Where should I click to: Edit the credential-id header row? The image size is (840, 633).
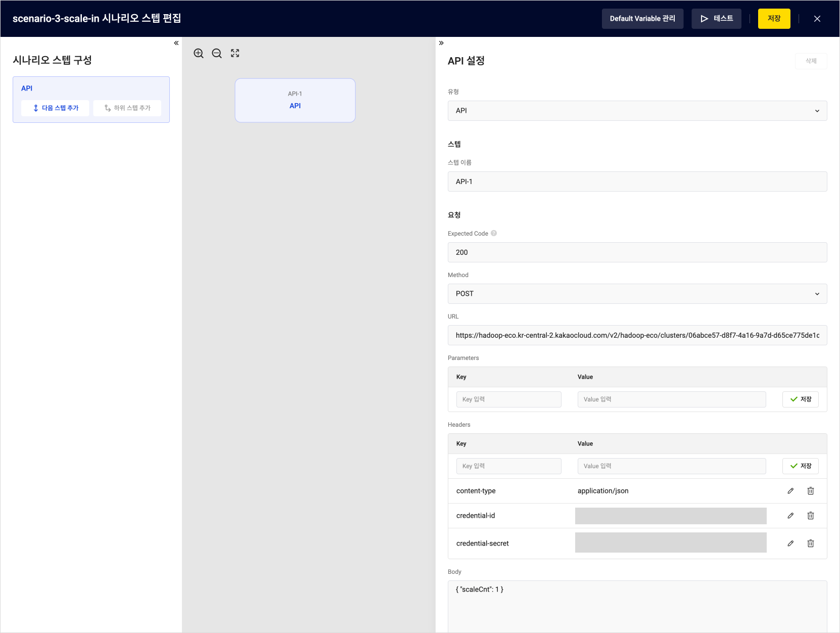coord(790,516)
